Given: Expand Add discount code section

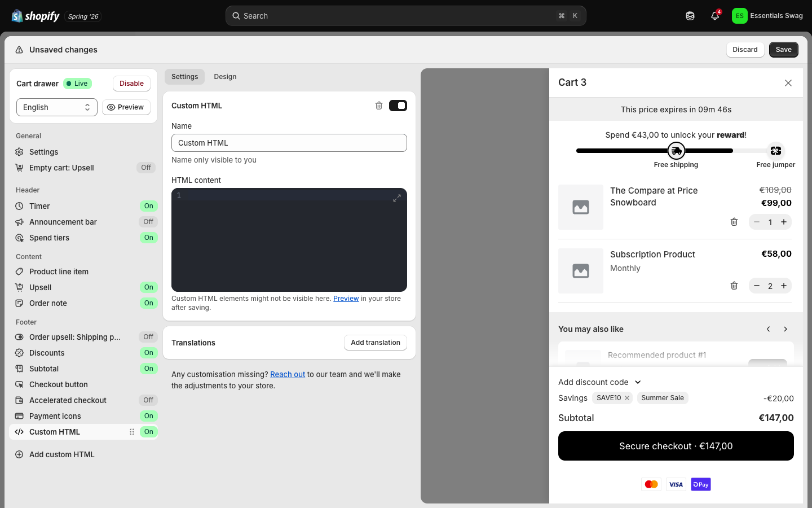Looking at the screenshot, I should (x=600, y=382).
